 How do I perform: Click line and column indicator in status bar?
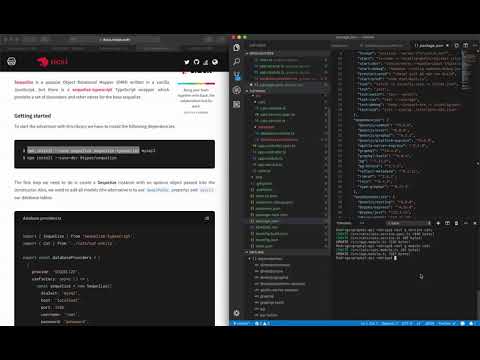point(369,323)
